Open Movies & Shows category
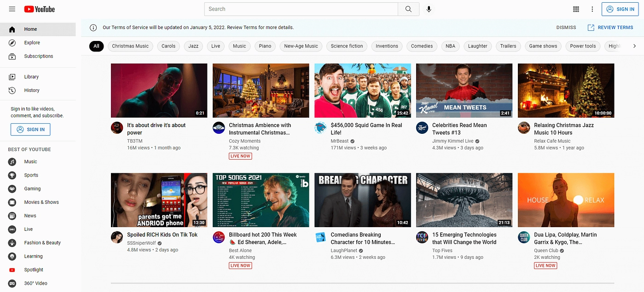 pos(38,202)
